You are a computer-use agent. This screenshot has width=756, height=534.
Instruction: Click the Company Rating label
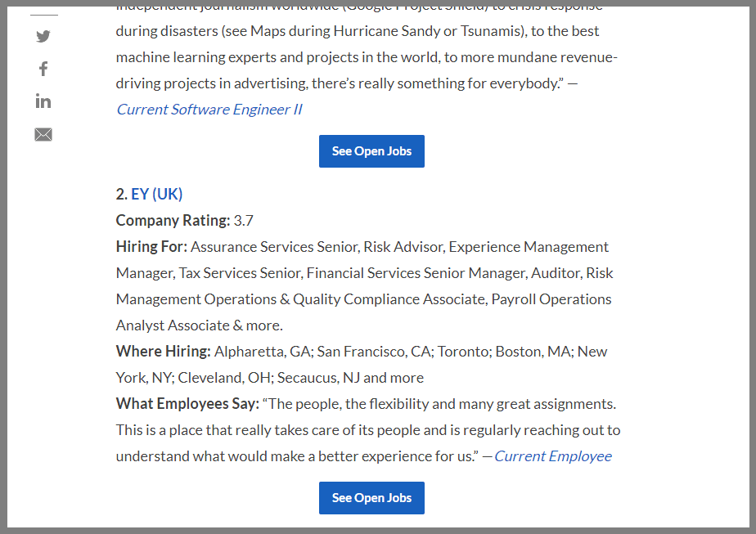point(173,221)
